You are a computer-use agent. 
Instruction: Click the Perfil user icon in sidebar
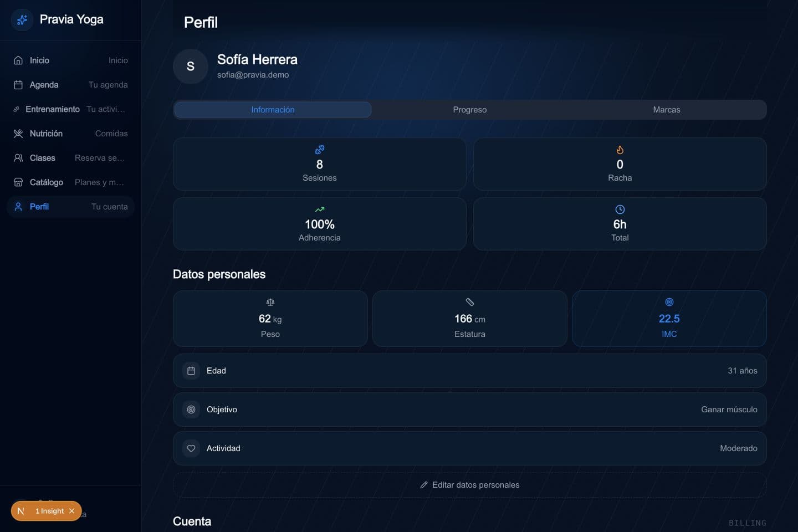[x=18, y=207]
